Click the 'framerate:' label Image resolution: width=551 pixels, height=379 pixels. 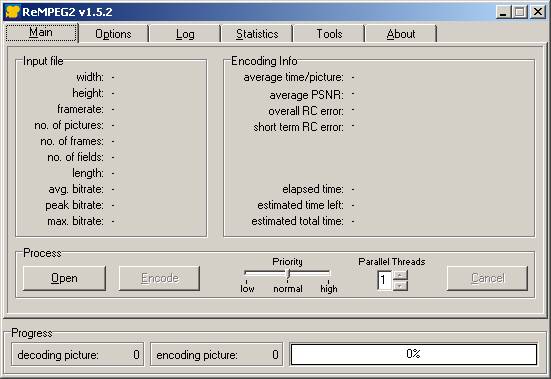(80, 109)
